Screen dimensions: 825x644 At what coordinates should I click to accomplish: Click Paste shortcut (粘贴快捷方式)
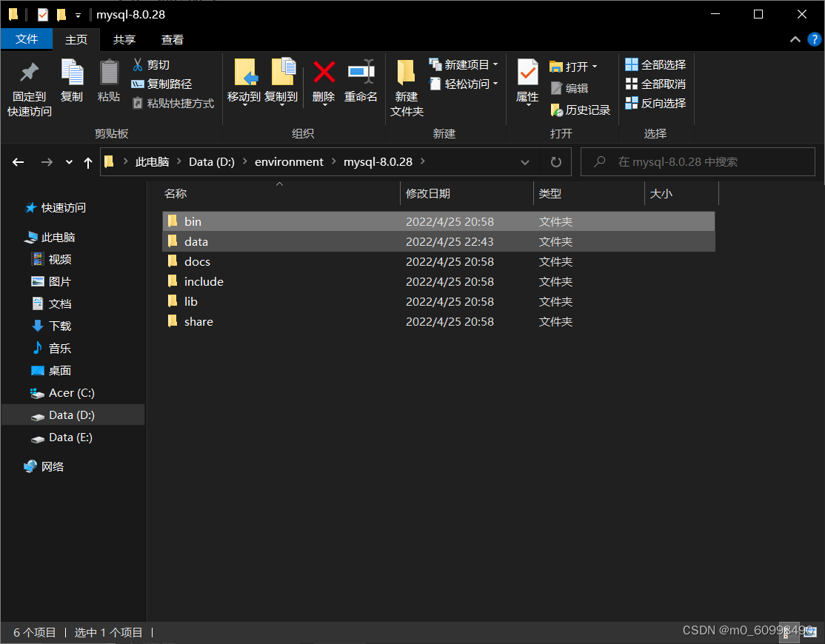[x=173, y=103]
